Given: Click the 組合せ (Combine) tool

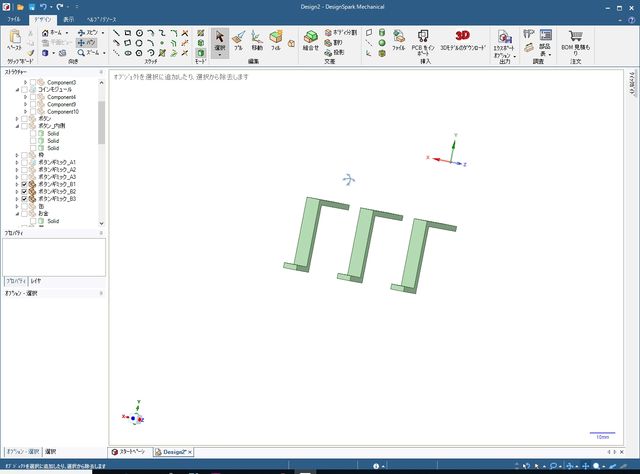Looking at the screenshot, I should pos(311,40).
